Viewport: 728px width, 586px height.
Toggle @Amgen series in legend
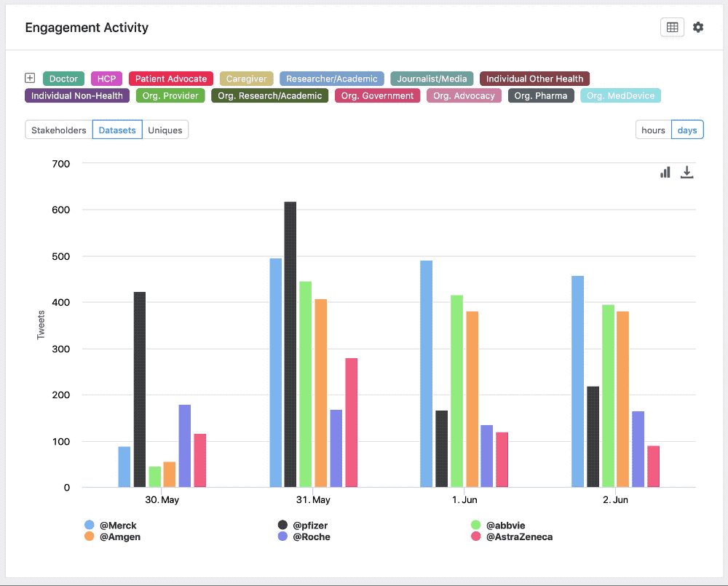pyautogui.click(x=113, y=536)
